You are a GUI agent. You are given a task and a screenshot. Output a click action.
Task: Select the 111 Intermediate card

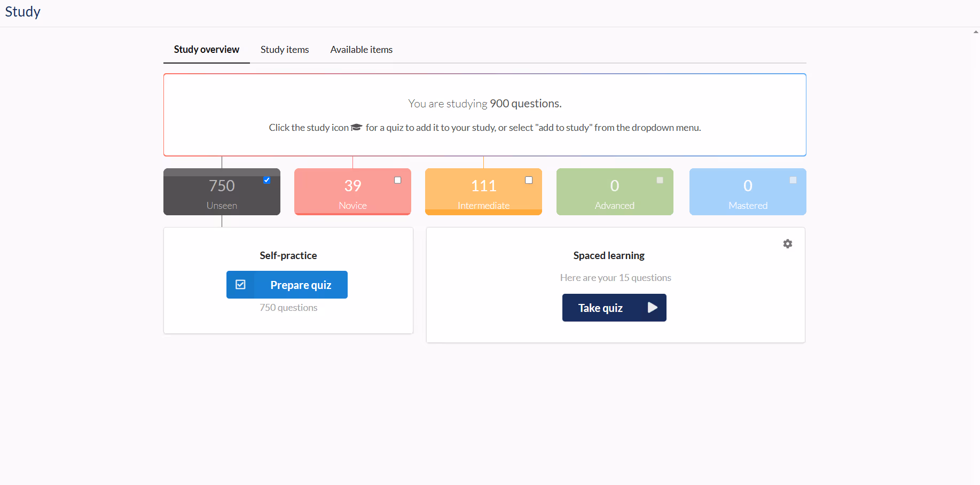point(483,192)
